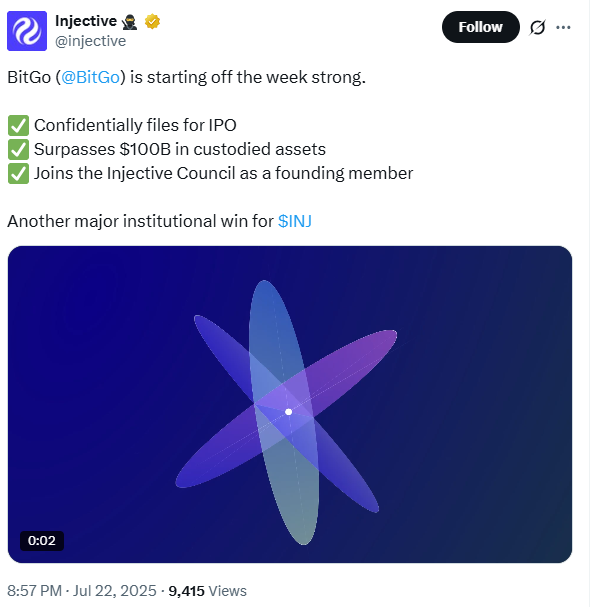Play the video with overlapping ellipses
This screenshot has width=599, height=607.
290,404
